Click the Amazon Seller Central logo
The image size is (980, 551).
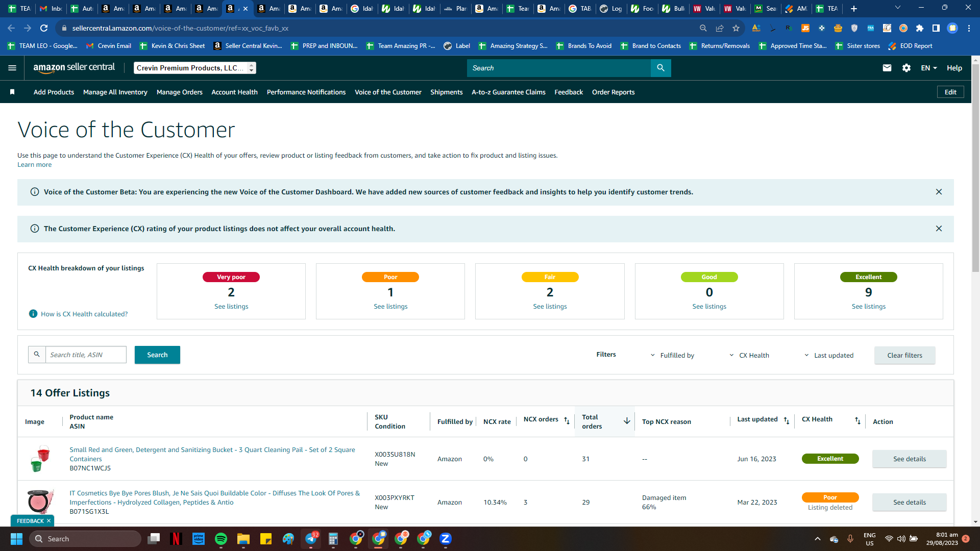click(74, 68)
